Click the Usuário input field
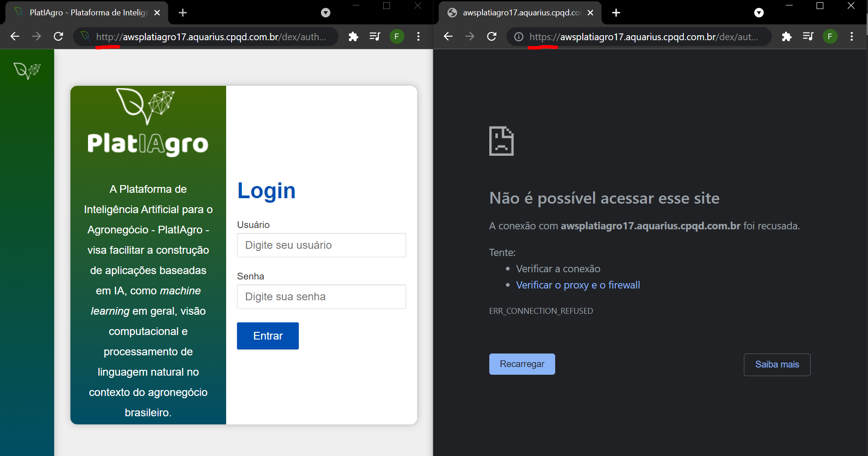 [321, 245]
